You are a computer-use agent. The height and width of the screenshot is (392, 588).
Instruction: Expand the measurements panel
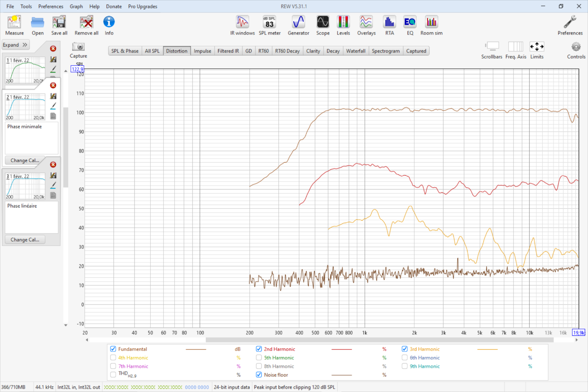tap(16, 45)
